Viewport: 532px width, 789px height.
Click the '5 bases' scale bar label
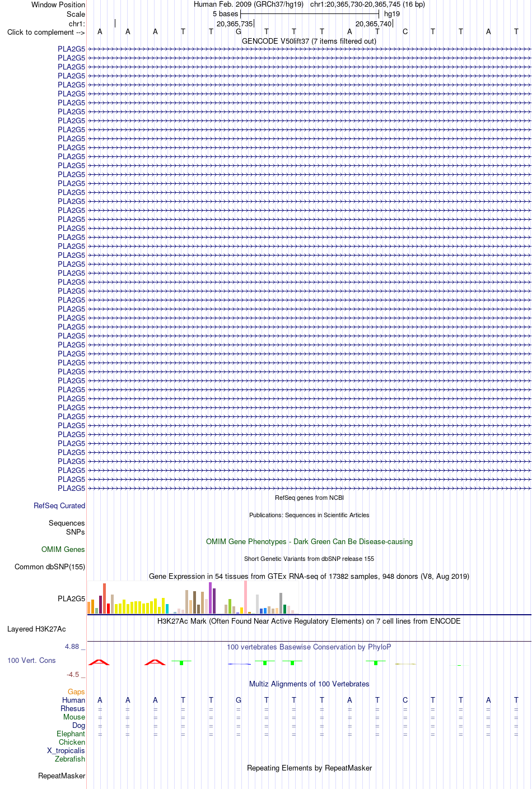coord(225,13)
